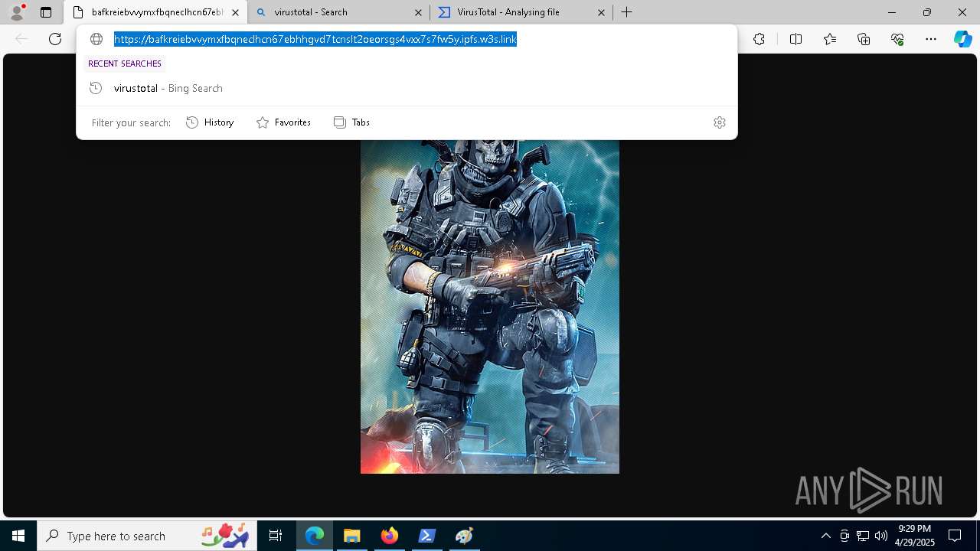980x551 pixels.
Task: Minimize the Edge window
Action: click(892, 12)
